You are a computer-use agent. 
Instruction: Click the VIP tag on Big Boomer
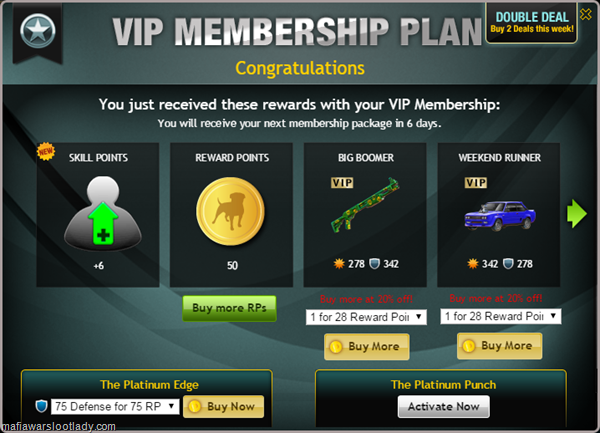click(342, 182)
